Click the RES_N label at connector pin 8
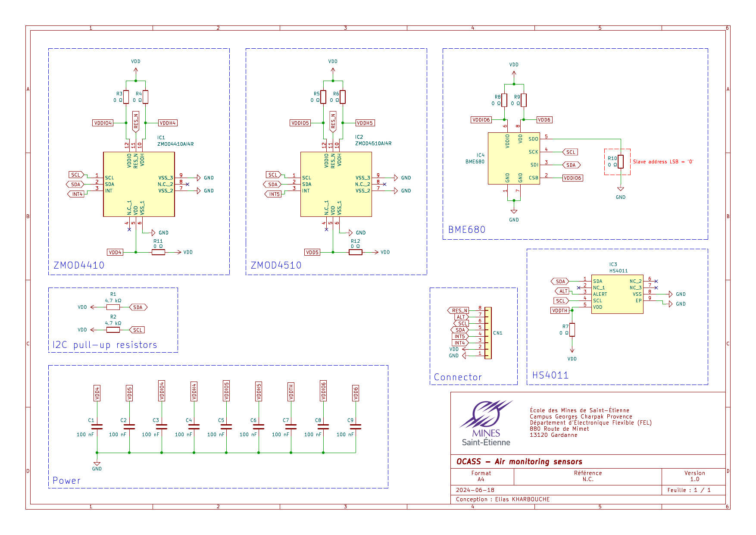756x535 pixels. click(x=459, y=310)
